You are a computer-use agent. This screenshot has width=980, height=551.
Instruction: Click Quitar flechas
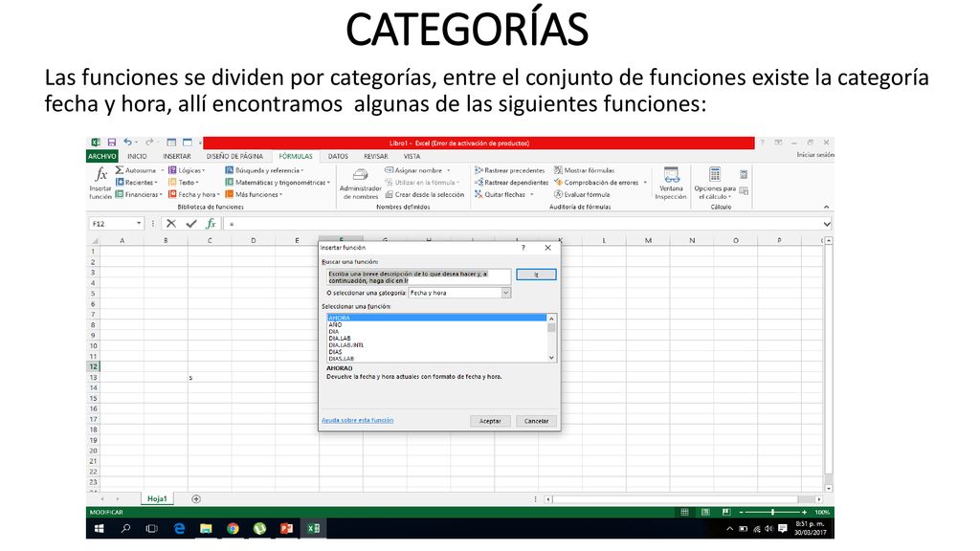click(503, 194)
